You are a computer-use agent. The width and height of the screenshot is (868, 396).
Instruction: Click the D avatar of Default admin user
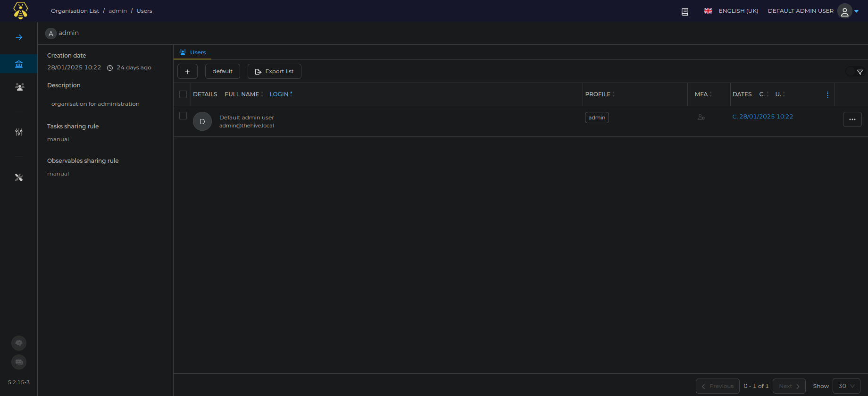pyautogui.click(x=202, y=121)
